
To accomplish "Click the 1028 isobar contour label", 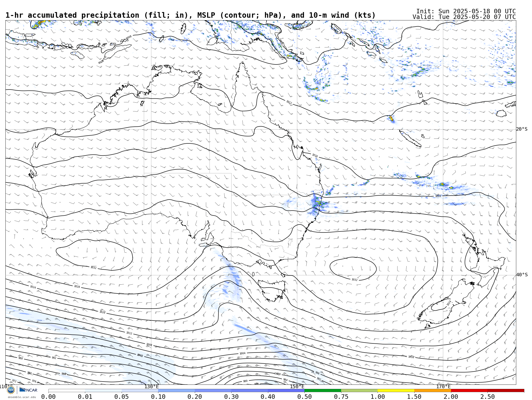I will [x=77, y=287].
